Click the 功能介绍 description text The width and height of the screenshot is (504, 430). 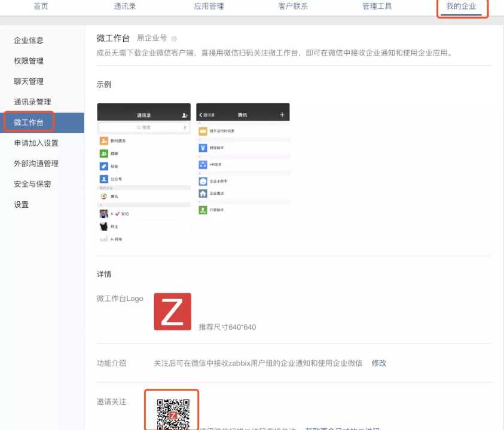tap(258, 363)
